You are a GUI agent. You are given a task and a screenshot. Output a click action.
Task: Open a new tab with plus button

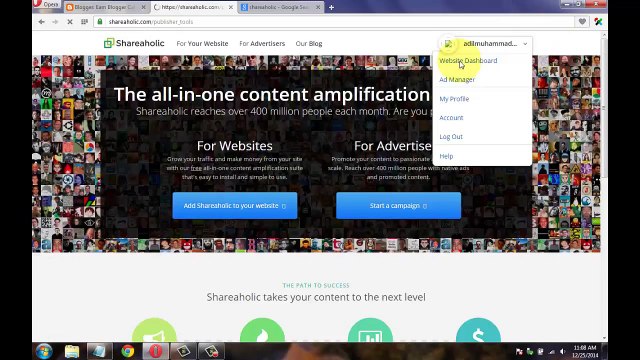pyautogui.click(x=331, y=7)
